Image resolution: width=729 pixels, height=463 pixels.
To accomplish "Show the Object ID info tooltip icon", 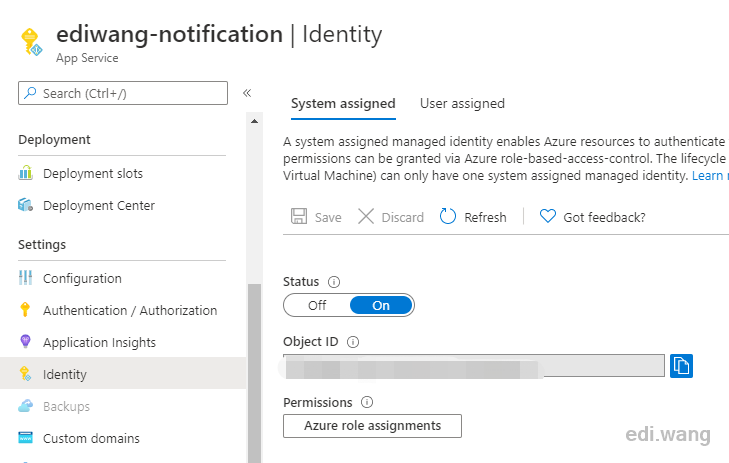I will pyautogui.click(x=353, y=342).
